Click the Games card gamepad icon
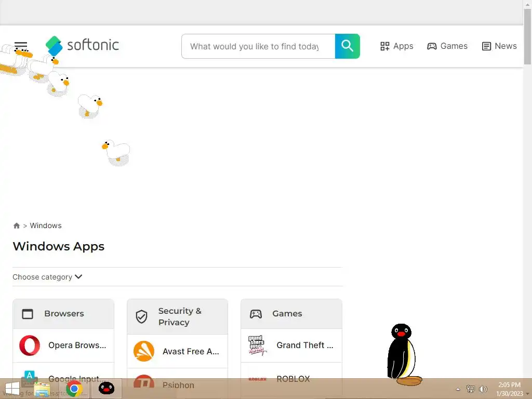Screen dimensions: 532x399 click(x=256, y=314)
